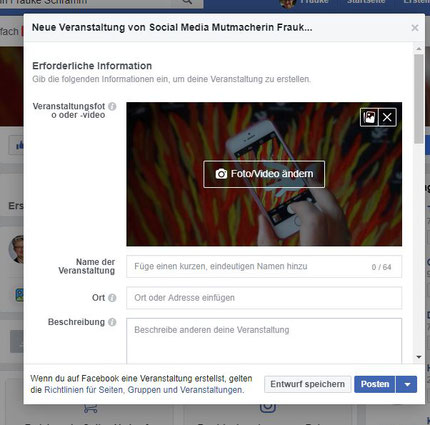Viewport: 430px width, 425px height.
Task: Open Richtlinien für Seiten, Gruppen und Veranstaltungen link
Action: click(x=143, y=390)
